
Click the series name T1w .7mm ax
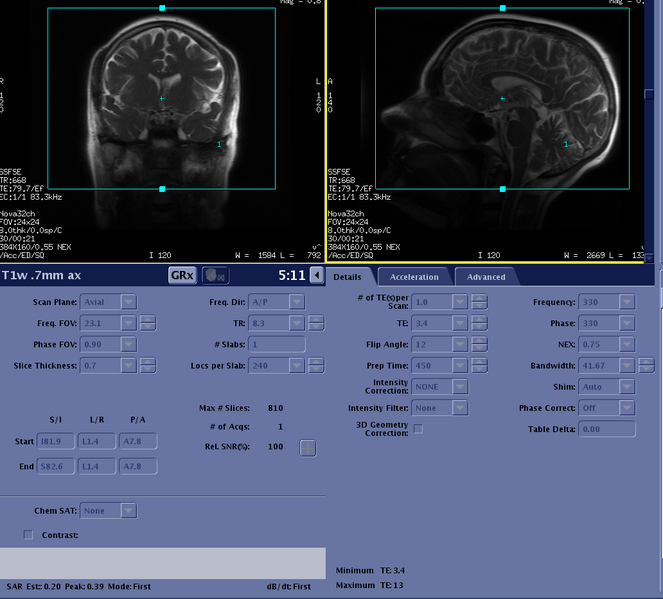coord(41,276)
